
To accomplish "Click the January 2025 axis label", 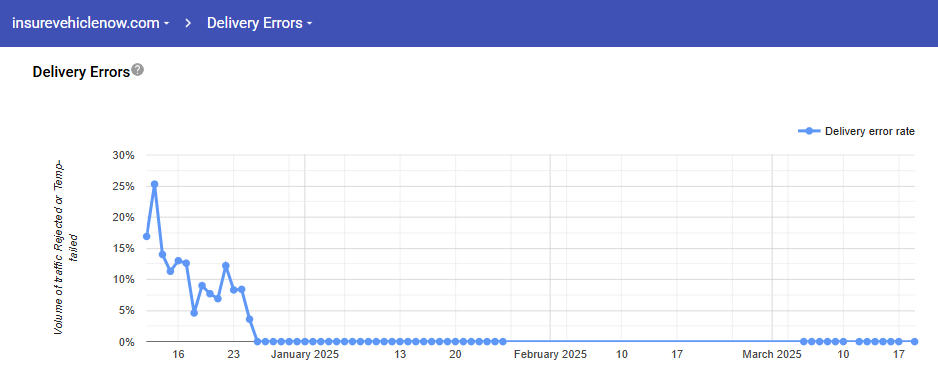I will click(x=305, y=355).
